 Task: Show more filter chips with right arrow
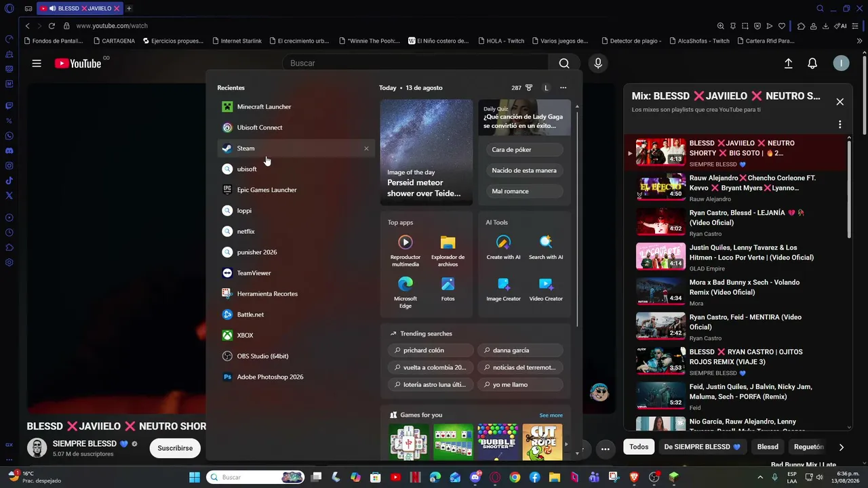point(841,447)
